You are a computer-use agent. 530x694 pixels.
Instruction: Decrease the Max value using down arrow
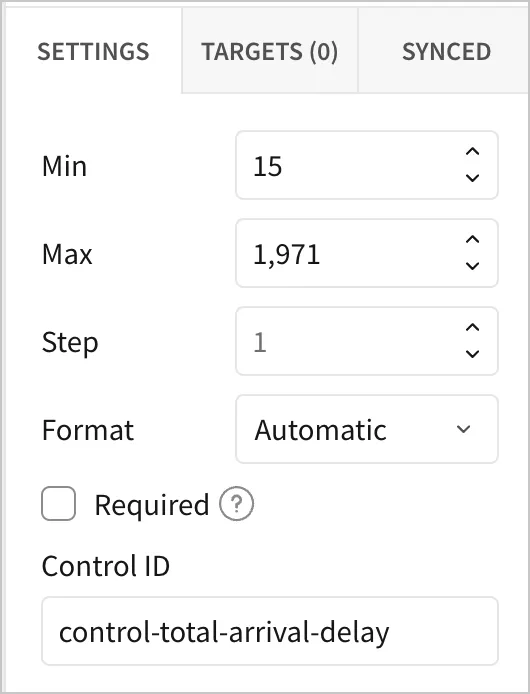[472, 266]
